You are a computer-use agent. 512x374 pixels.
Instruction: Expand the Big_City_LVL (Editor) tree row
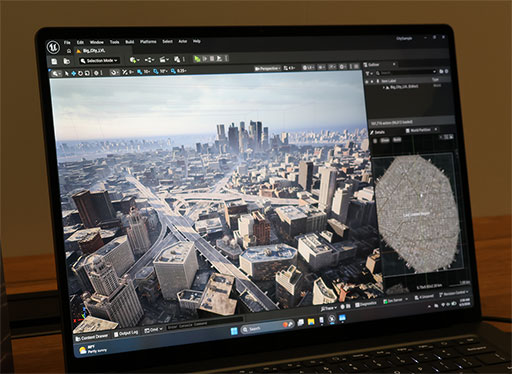click(x=383, y=87)
